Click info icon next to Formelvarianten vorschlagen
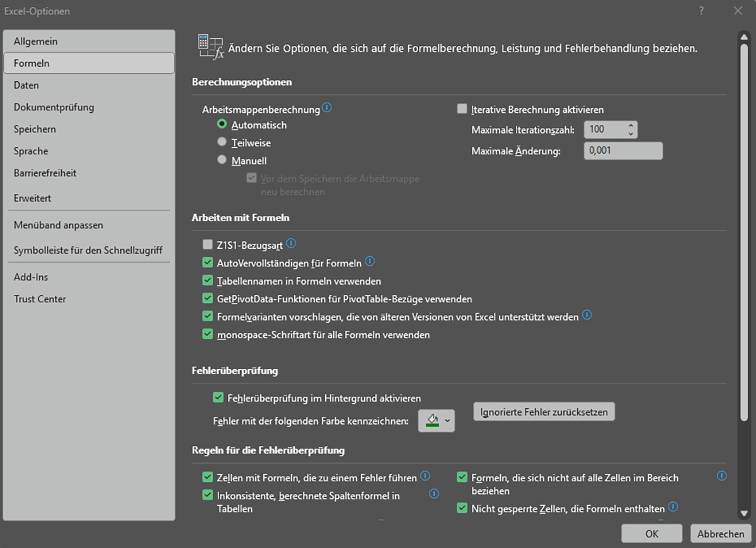Screen dimensions: 756x548 coord(587,316)
